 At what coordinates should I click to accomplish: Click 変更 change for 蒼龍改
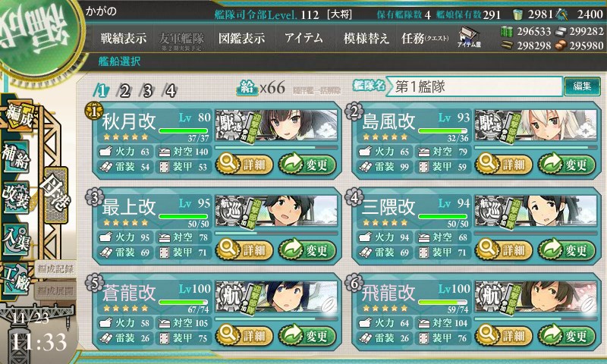tap(307, 335)
